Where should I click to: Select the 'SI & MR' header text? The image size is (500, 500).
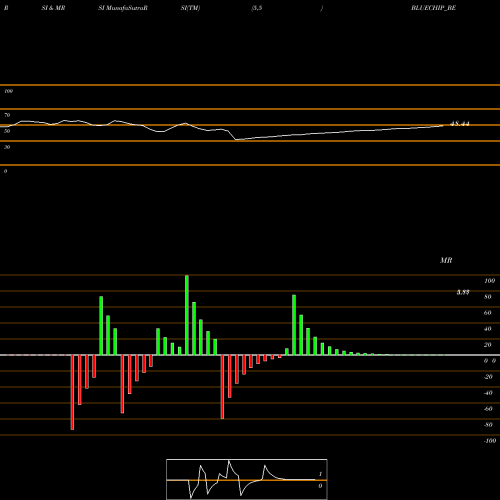coord(53,8)
